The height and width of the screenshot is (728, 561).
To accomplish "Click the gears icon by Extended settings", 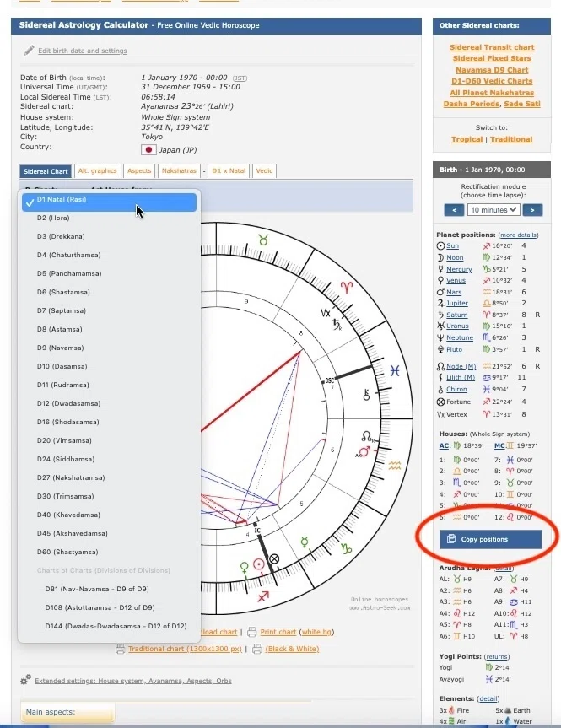I will coord(25,680).
